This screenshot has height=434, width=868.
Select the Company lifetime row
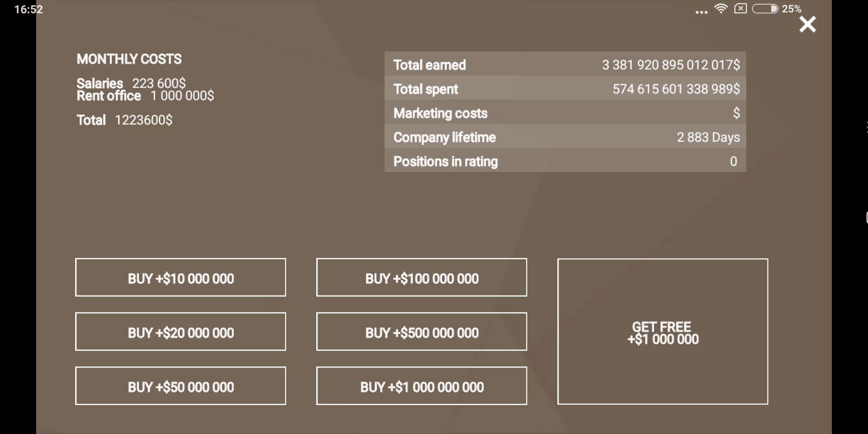point(565,136)
